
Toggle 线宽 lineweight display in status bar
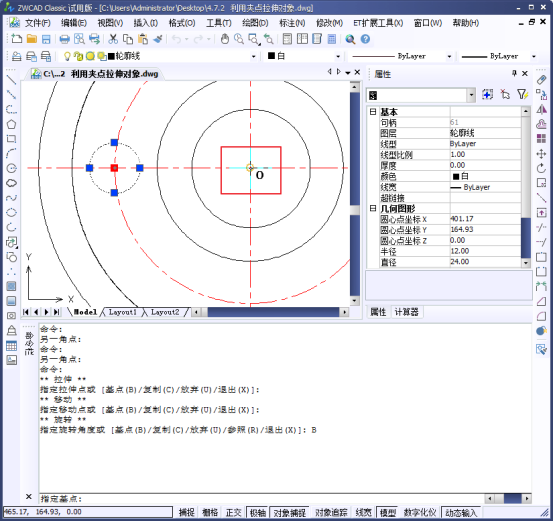[363, 512]
